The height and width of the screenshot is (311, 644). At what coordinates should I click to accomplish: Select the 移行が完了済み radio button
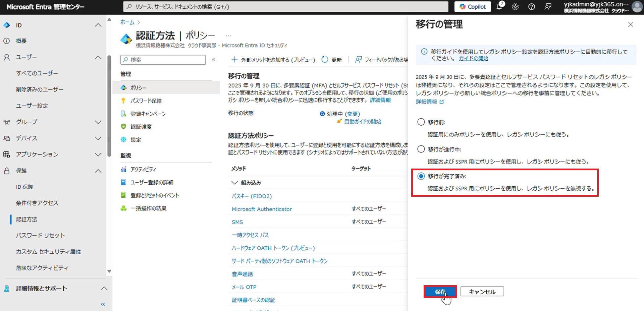pyautogui.click(x=421, y=176)
